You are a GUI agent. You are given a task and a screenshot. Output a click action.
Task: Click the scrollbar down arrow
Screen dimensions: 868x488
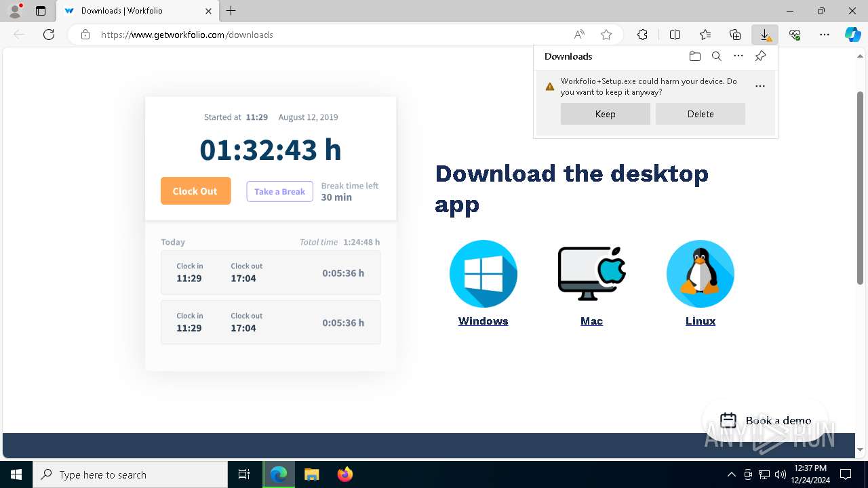pyautogui.click(x=861, y=450)
